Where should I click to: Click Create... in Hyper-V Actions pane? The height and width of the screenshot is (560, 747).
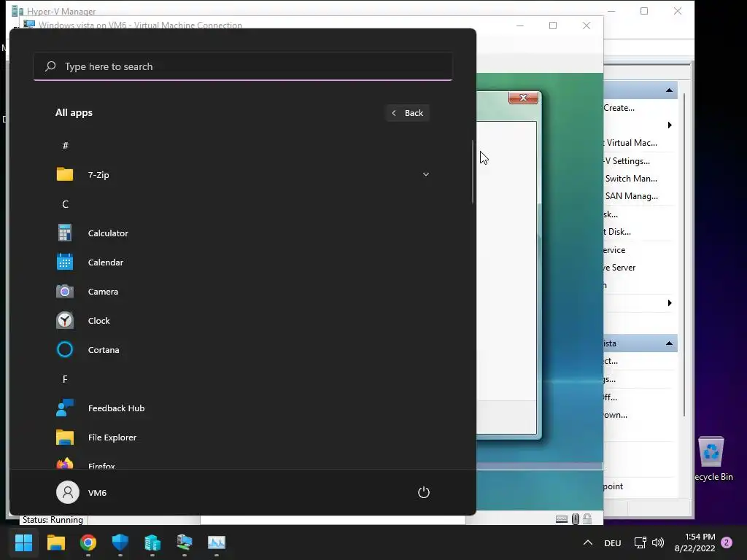click(619, 108)
